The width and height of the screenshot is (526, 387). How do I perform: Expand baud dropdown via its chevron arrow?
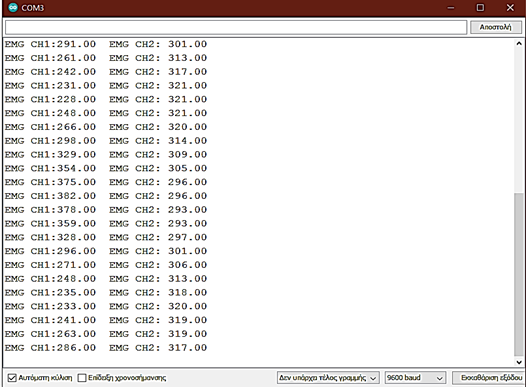439,378
